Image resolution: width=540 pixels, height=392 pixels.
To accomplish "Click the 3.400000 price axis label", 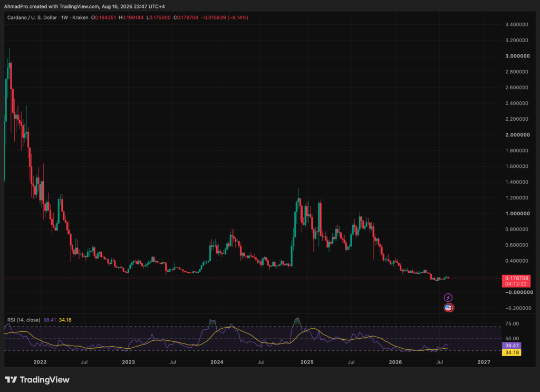I will point(517,25).
